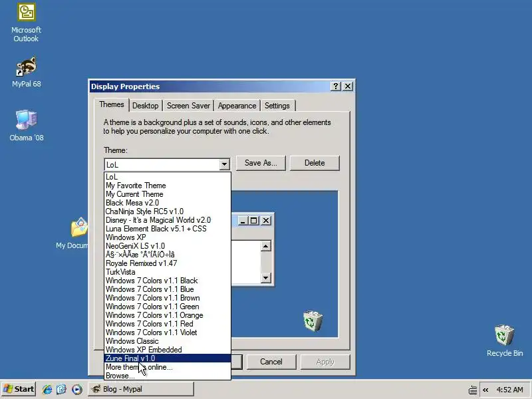Select the garbled-character theme entry
This screenshot has height=399, width=532.
pyautogui.click(x=168, y=255)
